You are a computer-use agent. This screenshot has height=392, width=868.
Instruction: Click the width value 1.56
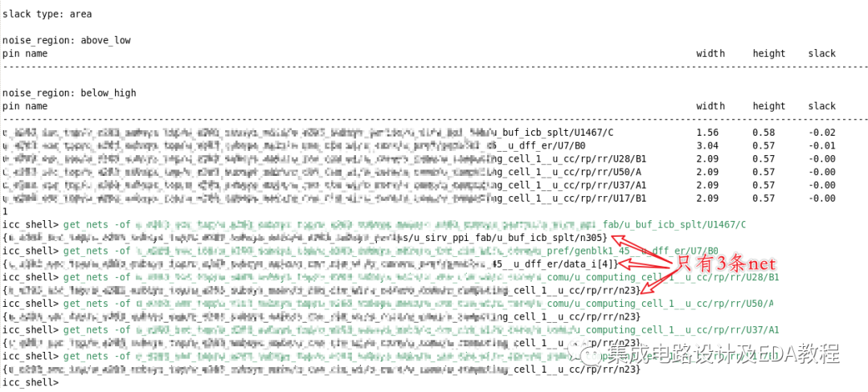pos(707,133)
